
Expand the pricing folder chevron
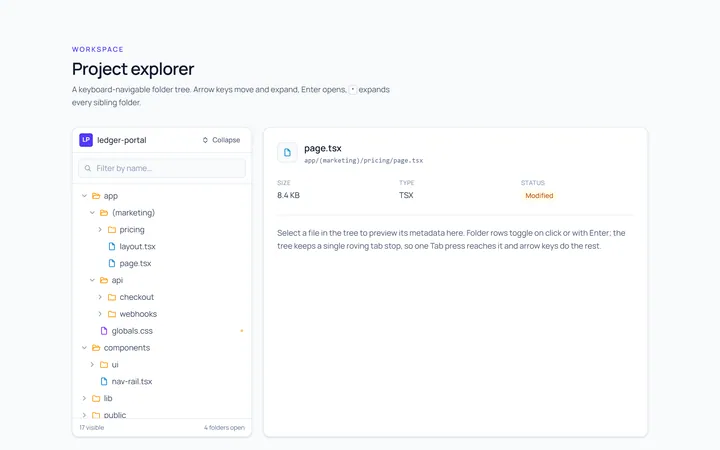pyautogui.click(x=100, y=230)
